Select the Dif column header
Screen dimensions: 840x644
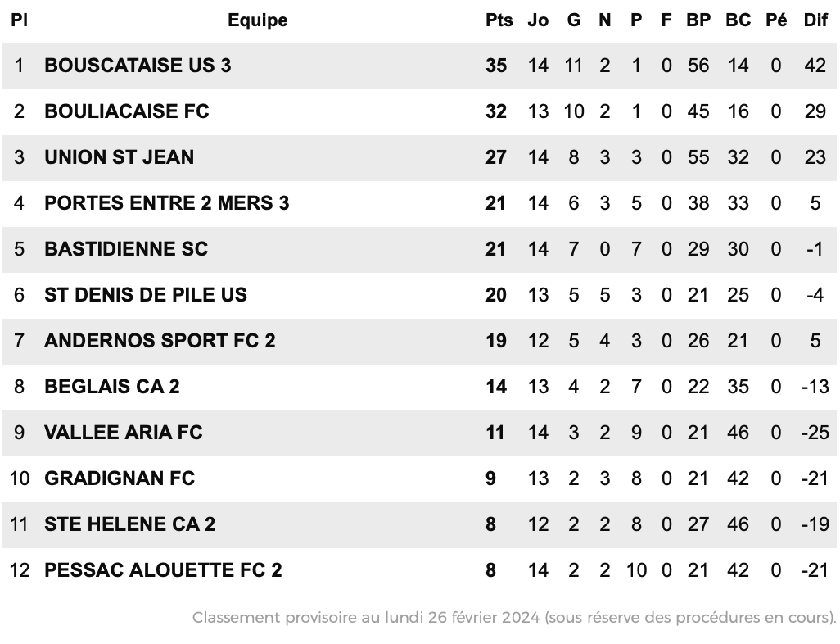click(815, 20)
